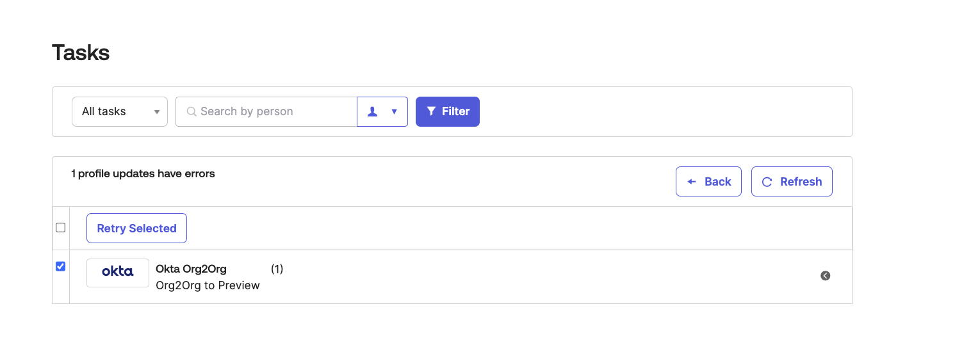
Task: Click Retry Selected
Action: pyautogui.click(x=136, y=228)
